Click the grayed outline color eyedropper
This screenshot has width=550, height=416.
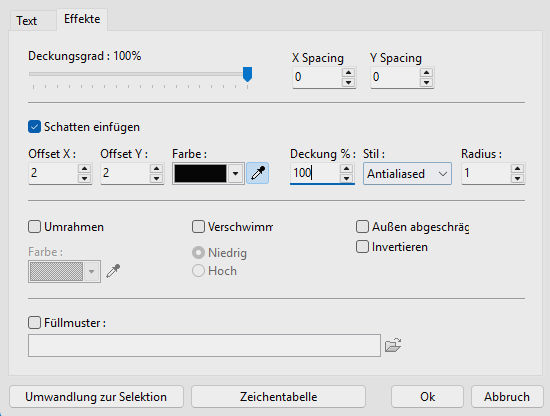click(x=113, y=271)
